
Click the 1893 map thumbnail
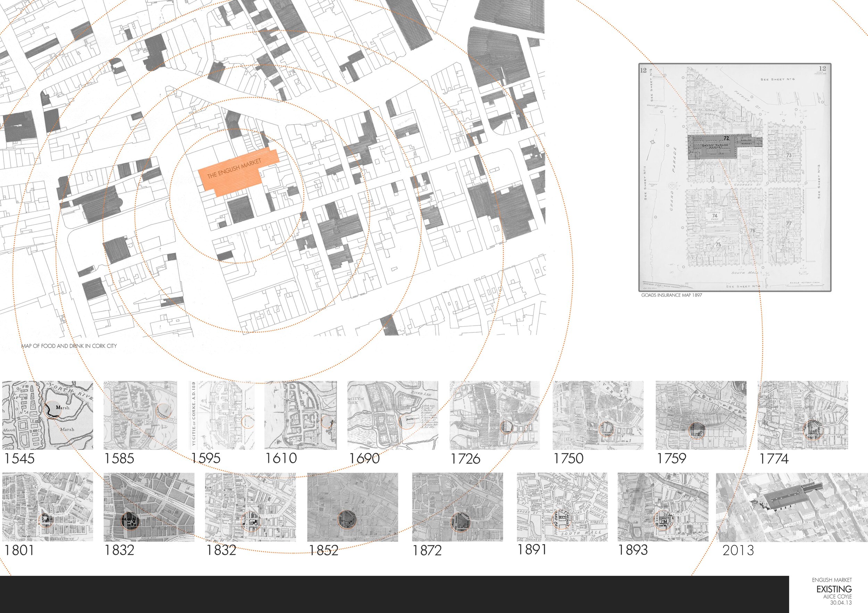click(x=663, y=507)
